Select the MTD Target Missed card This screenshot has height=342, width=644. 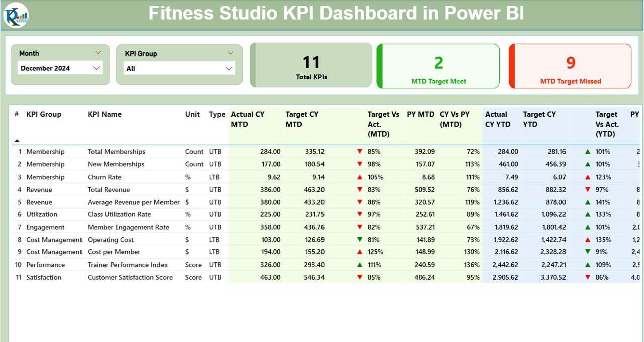pyautogui.click(x=570, y=66)
